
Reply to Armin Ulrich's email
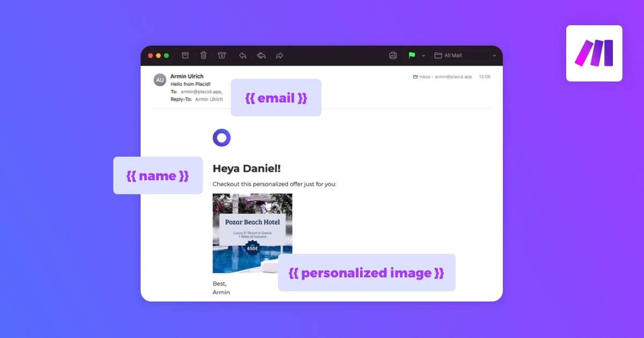243,55
